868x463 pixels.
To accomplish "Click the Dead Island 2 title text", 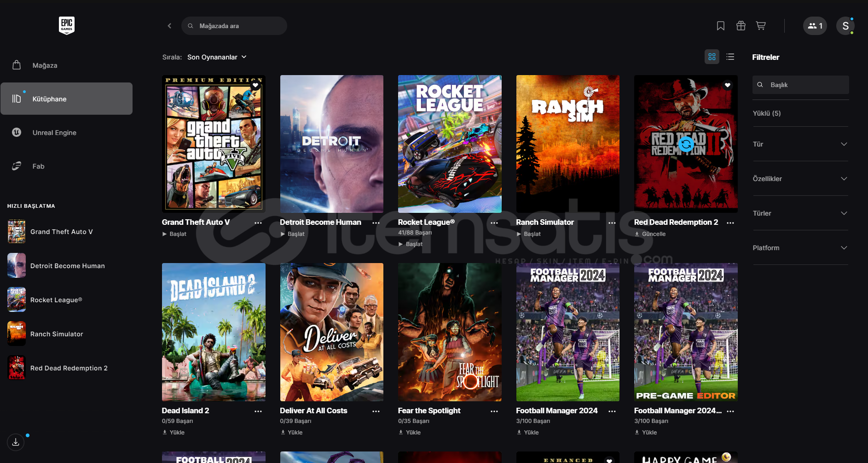I will coord(185,410).
